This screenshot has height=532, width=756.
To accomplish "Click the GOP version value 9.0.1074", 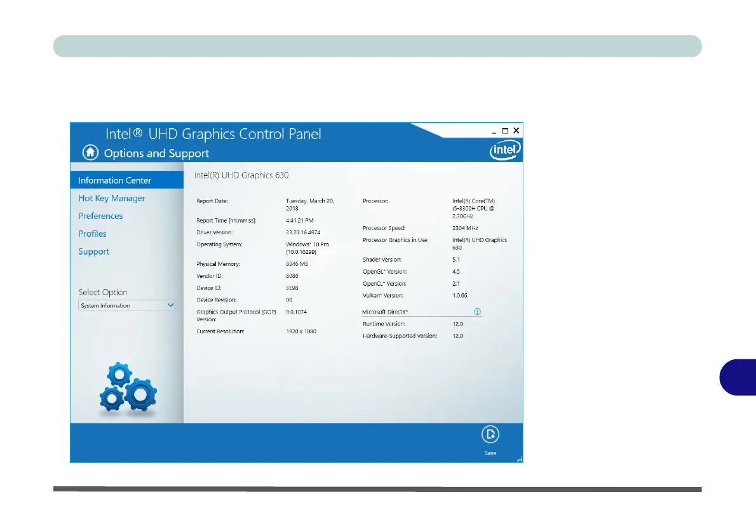I will tap(296, 312).
